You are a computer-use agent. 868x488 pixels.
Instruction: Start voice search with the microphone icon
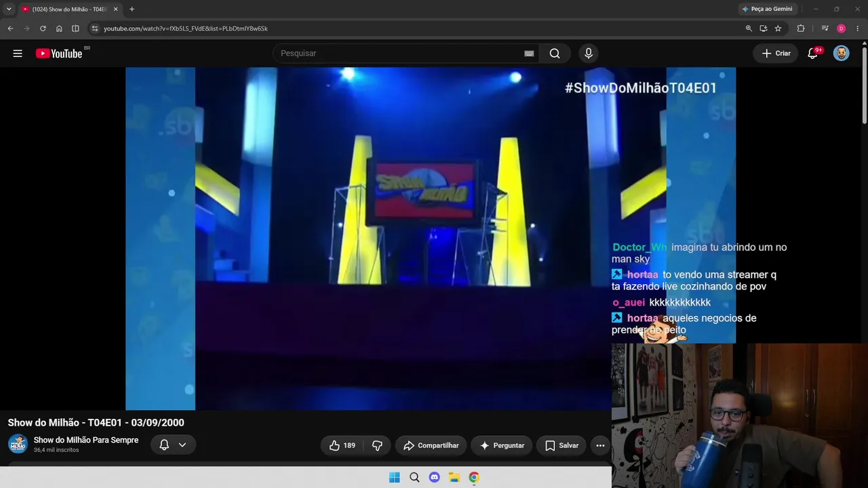(588, 54)
